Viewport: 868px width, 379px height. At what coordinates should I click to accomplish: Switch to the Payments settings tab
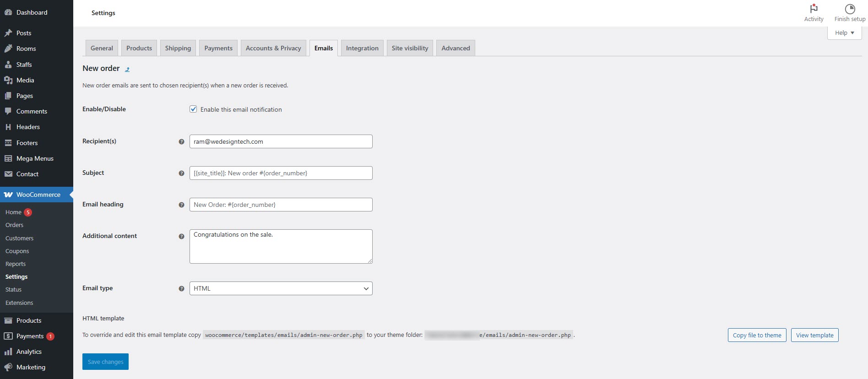click(218, 48)
